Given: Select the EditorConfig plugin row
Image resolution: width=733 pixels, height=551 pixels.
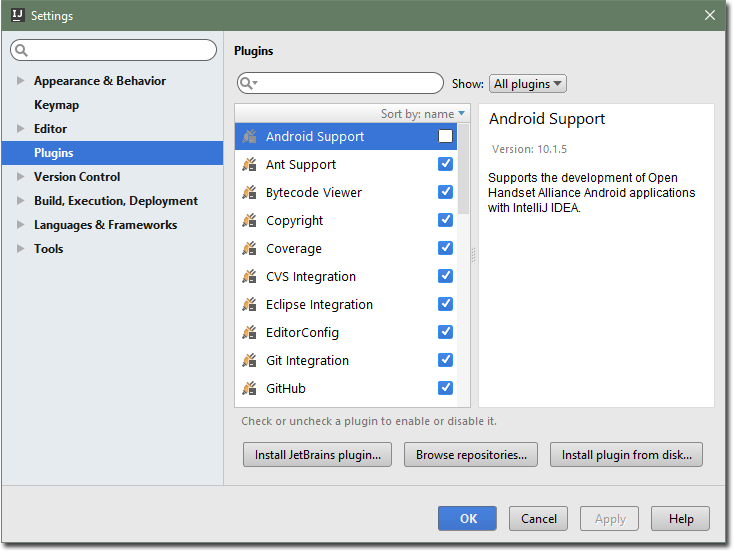Looking at the screenshot, I should (x=346, y=333).
